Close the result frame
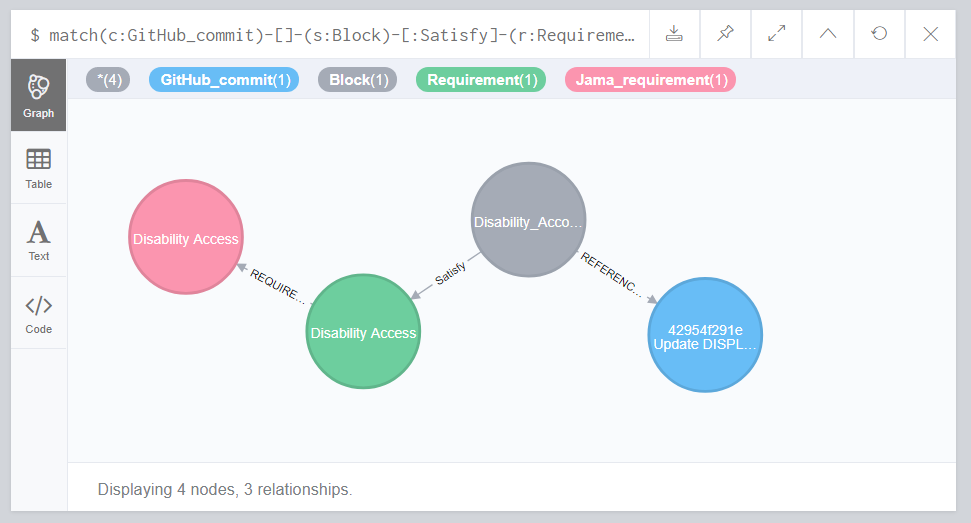 coord(931,34)
